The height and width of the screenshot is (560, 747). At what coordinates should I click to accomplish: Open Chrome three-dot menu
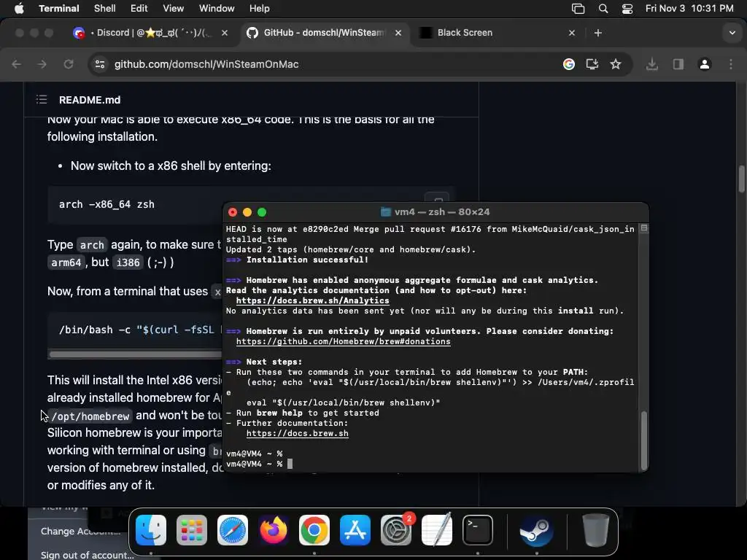pyautogui.click(x=731, y=64)
